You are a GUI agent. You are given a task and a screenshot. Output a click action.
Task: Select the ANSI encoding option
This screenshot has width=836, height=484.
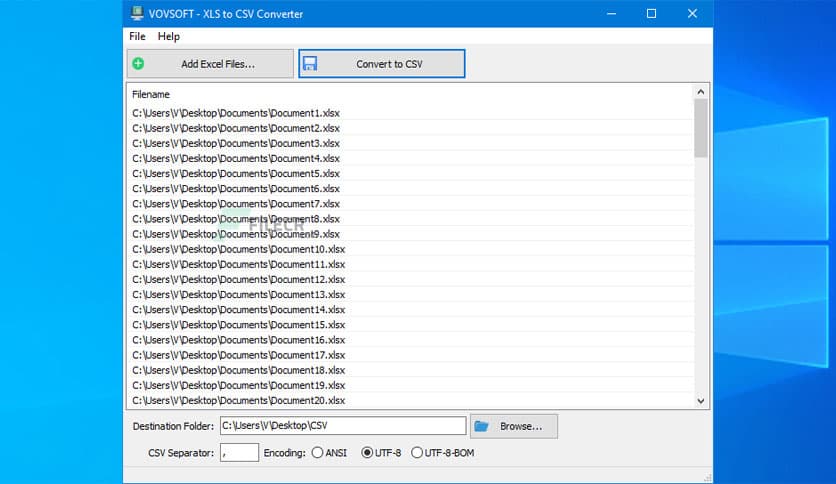(x=329, y=453)
